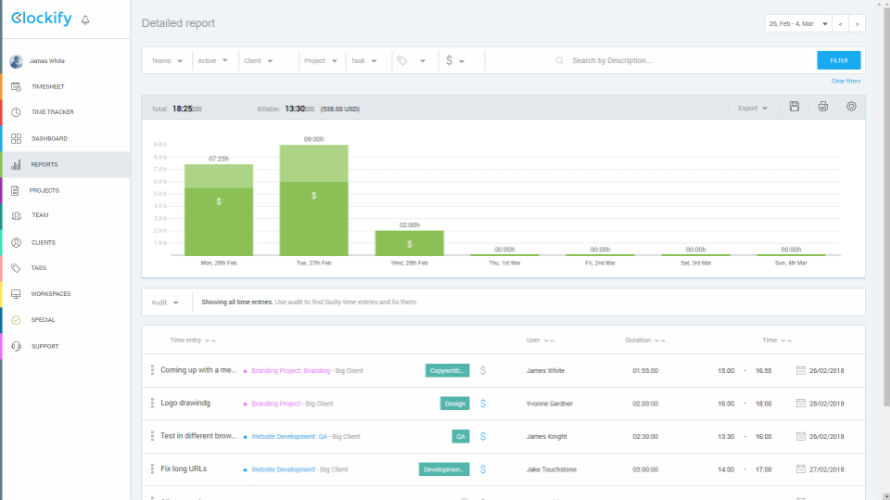Screen dimensions: 890x500
Task: Open report settings gear icon
Action: (x=852, y=107)
